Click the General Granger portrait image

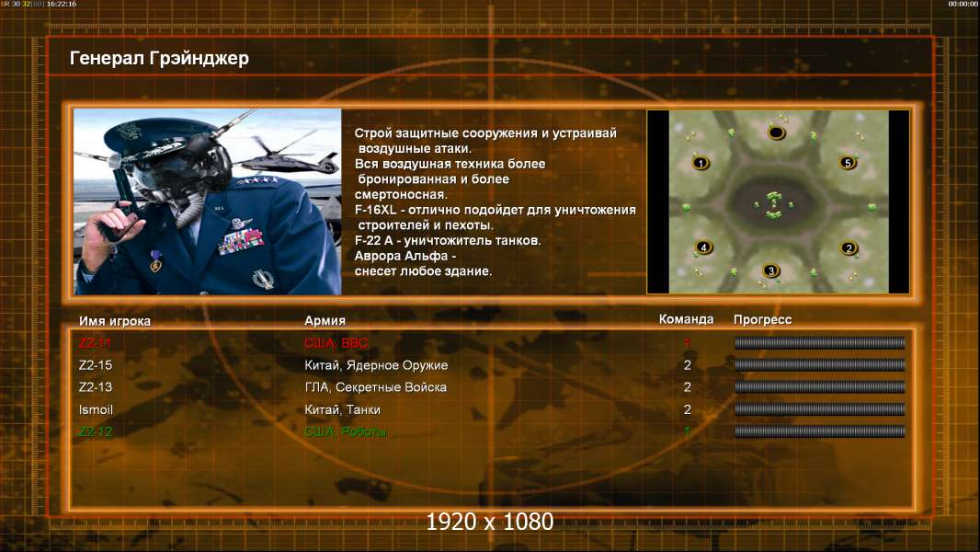(208, 201)
